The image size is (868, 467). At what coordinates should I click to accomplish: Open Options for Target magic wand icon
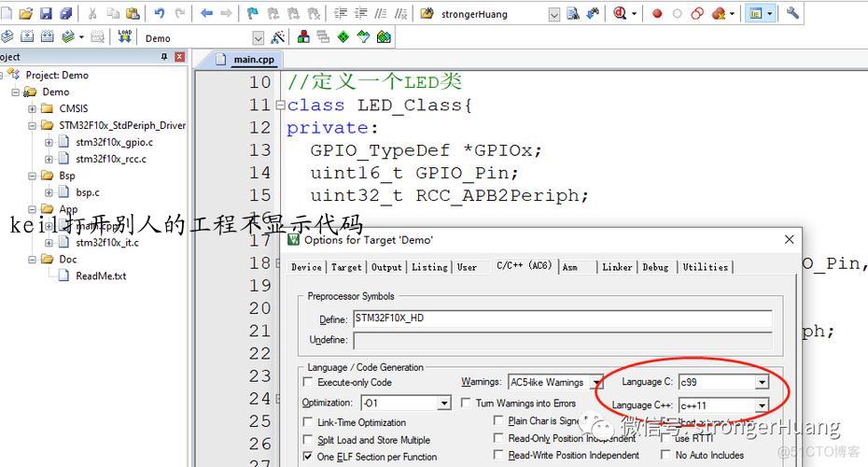pos(278,37)
